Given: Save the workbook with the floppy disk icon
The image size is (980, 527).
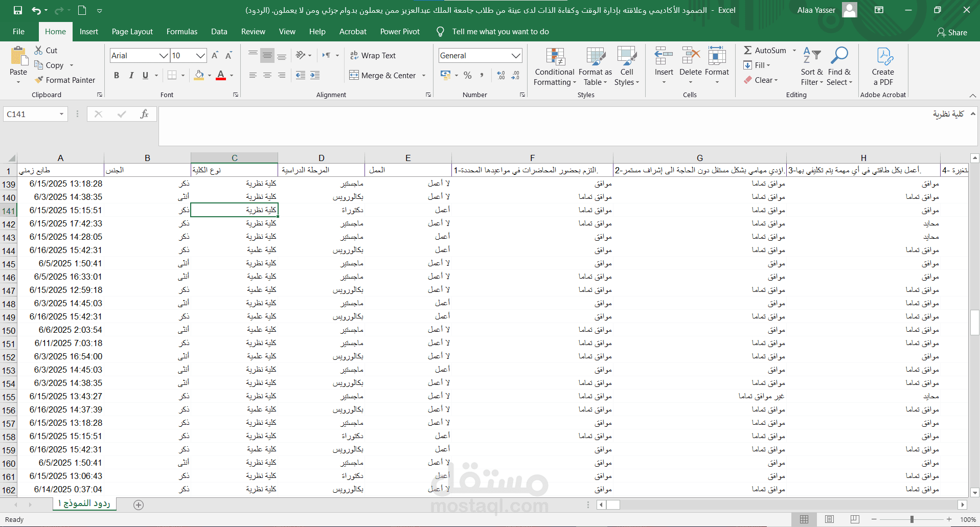Looking at the screenshot, I should coord(18,10).
